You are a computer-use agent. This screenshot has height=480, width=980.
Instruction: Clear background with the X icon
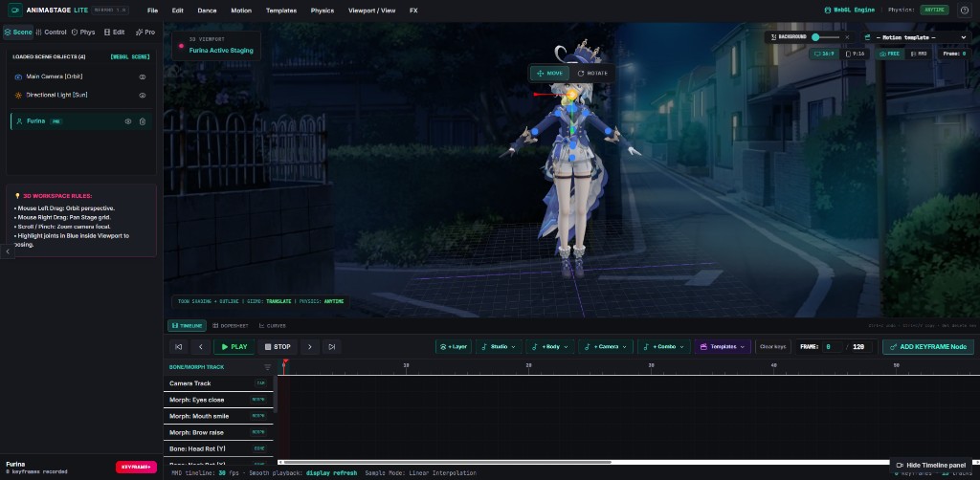847,37
